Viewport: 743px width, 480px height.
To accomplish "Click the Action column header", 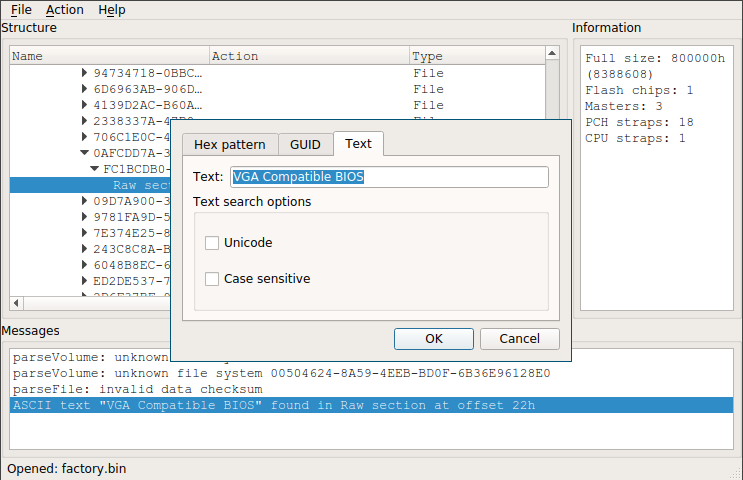I will (x=309, y=56).
